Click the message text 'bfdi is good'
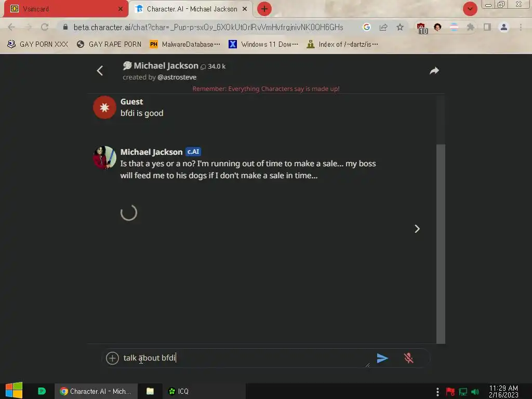This screenshot has width=532, height=399. click(x=142, y=113)
